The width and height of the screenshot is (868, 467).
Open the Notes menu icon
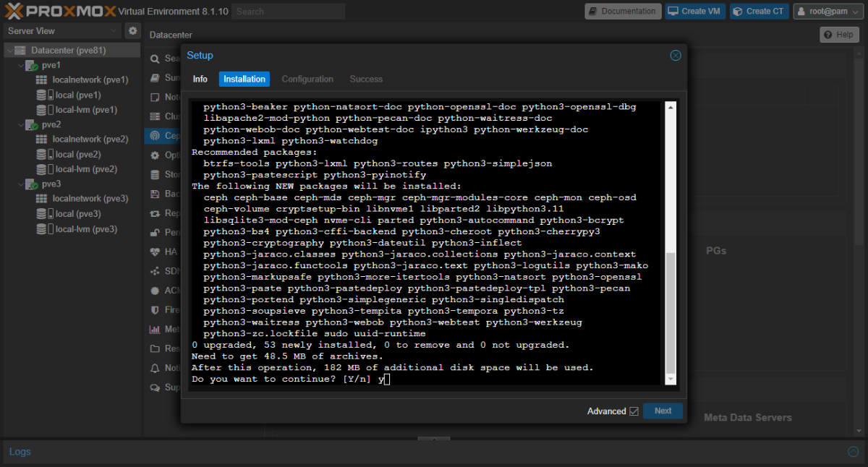[x=155, y=97]
